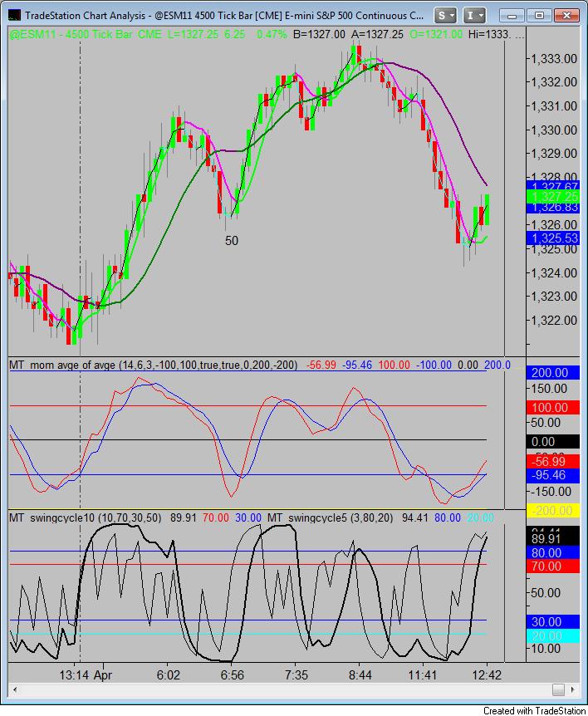The height and width of the screenshot is (716, 588).
Task: Click the TradeStation window icon in title bar
Action: pos(15,16)
